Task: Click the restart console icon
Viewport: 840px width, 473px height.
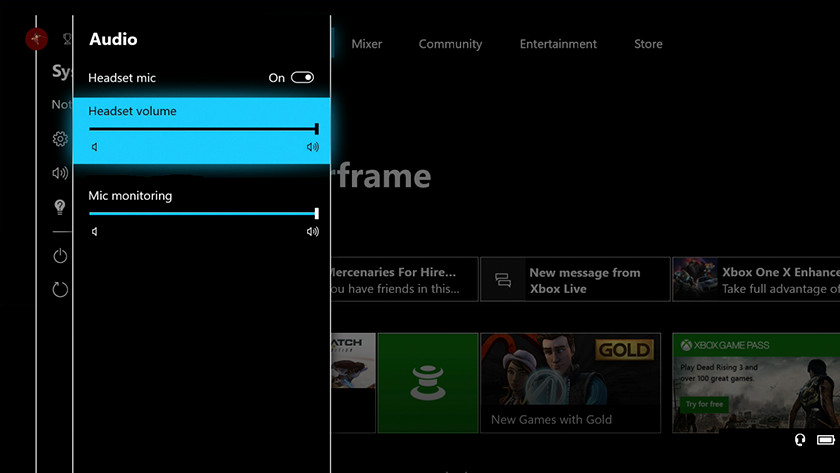Action: click(60, 289)
